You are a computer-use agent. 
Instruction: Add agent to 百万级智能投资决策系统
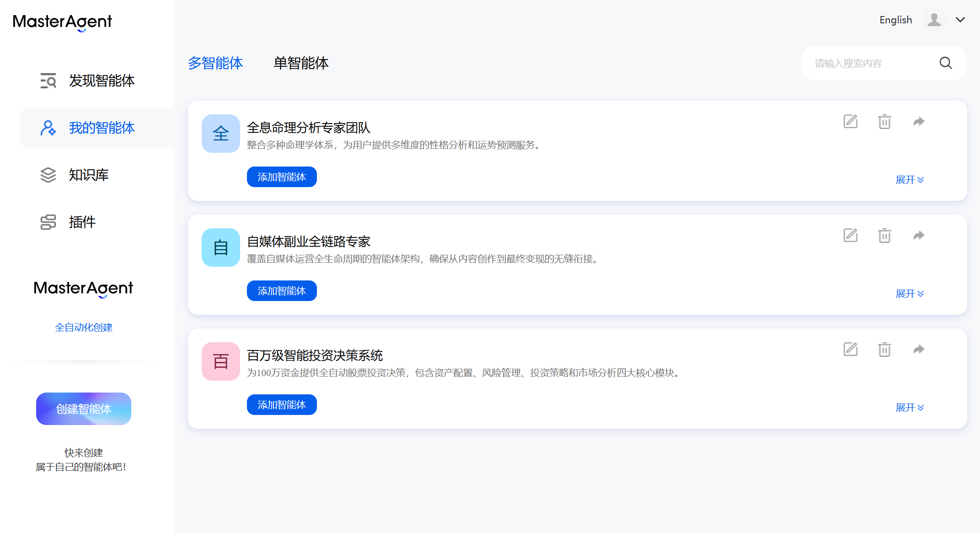(282, 405)
